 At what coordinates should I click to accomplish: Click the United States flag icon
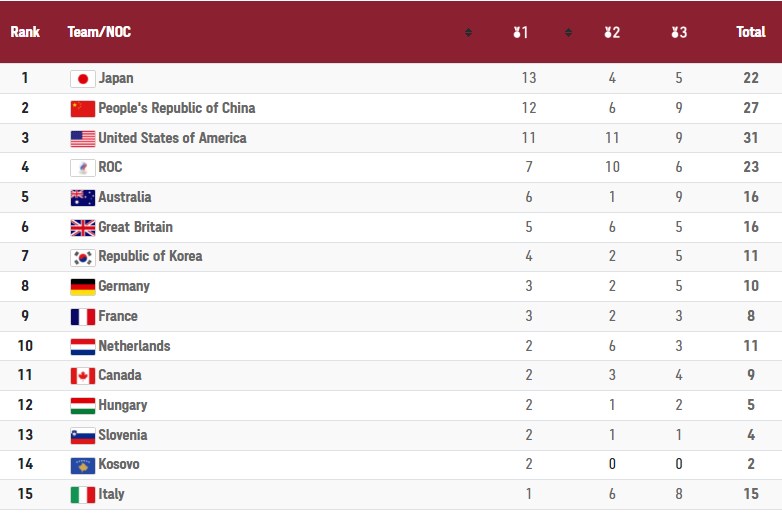pyautogui.click(x=83, y=138)
